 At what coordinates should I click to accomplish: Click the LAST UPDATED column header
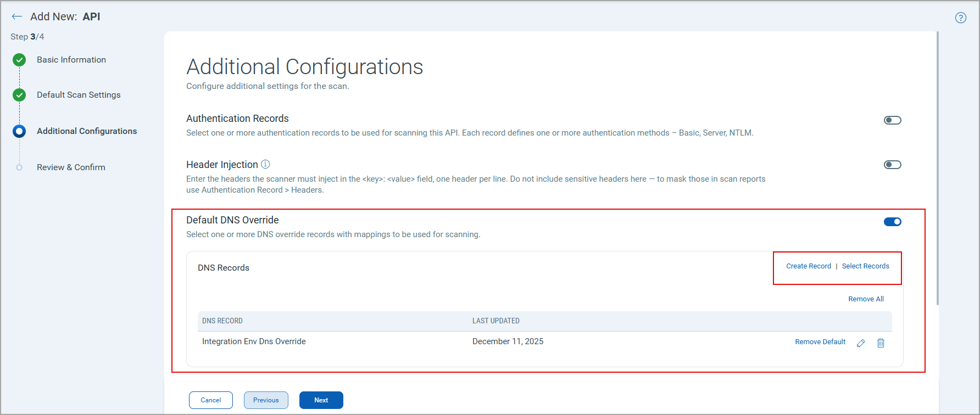(496, 321)
